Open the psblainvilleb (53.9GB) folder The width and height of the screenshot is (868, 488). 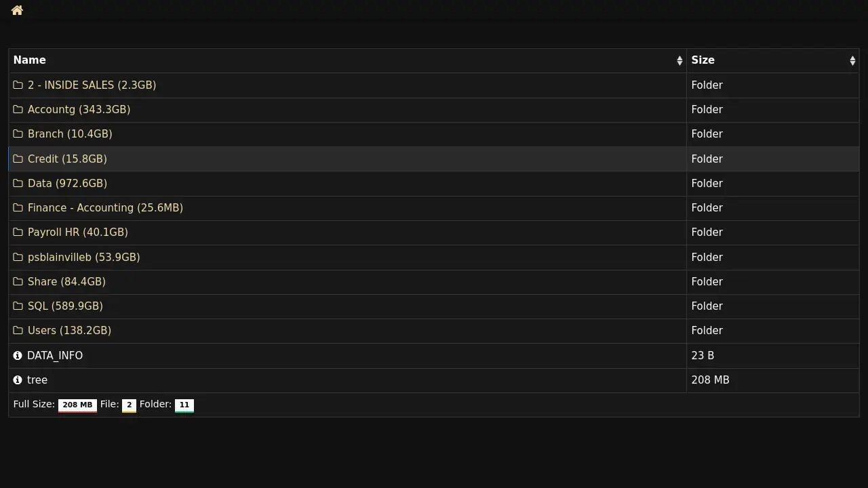pos(83,258)
